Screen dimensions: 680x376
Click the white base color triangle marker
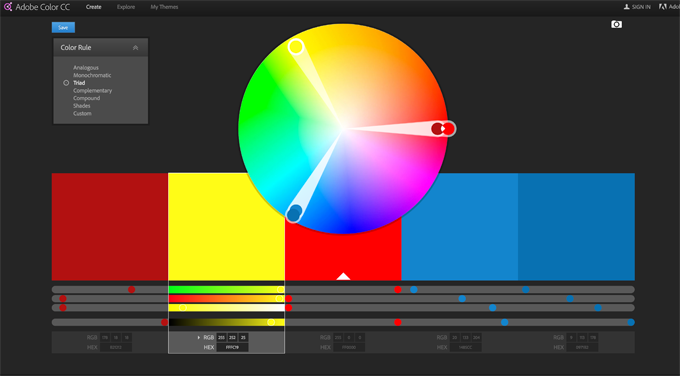tap(343, 276)
